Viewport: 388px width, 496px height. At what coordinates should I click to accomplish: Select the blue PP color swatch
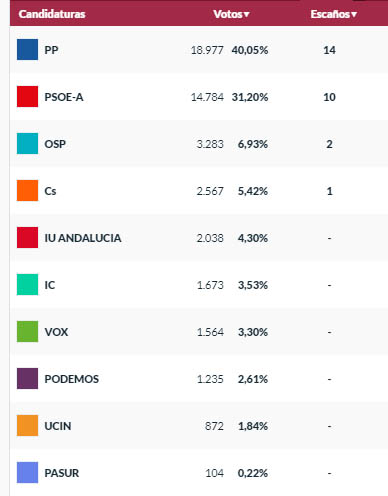27,50
